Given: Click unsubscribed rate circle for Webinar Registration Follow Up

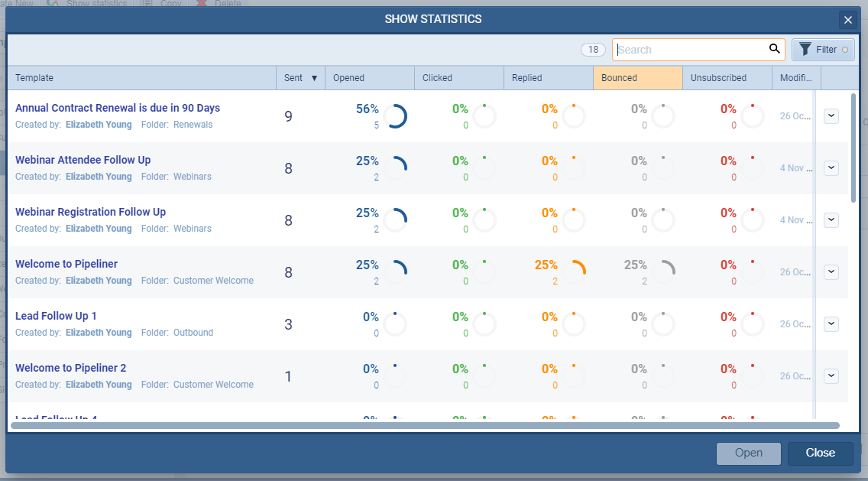Looking at the screenshot, I should (753, 220).
